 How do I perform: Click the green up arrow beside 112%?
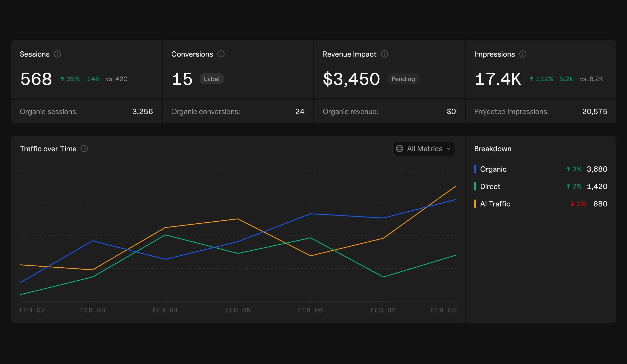point(531,79)
